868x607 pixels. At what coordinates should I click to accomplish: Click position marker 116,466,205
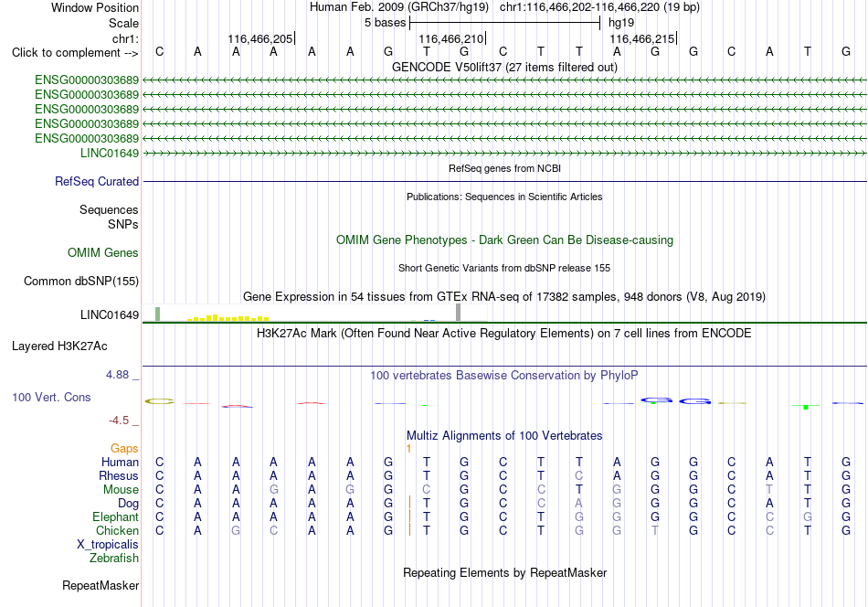pos(260,38)
